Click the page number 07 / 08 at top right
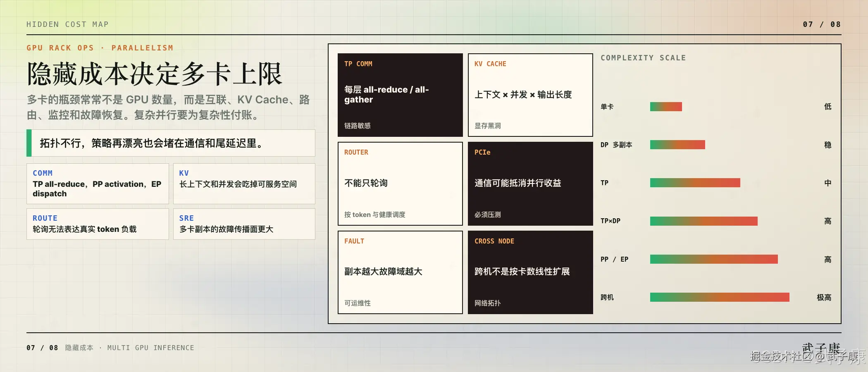The height and width of the screenshot is (372, 868). pos(822,24)
